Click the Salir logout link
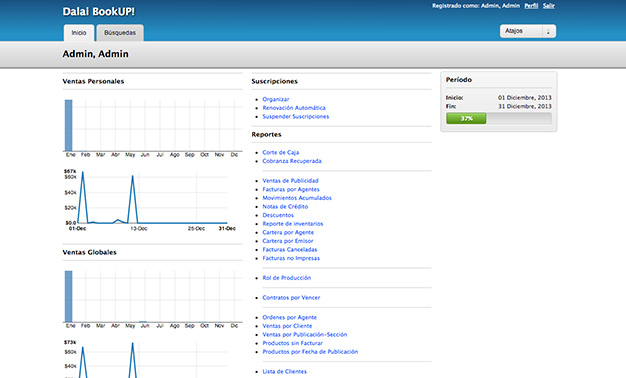Image resolution: width=626 pixels, height=378 pixels. [549, 6]
